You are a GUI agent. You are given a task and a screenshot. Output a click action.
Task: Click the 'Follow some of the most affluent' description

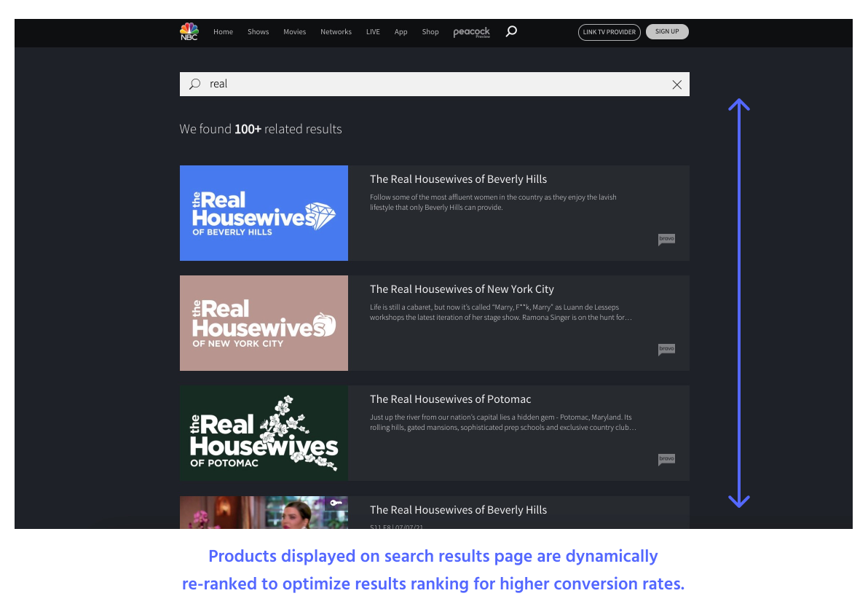point(493,202)
